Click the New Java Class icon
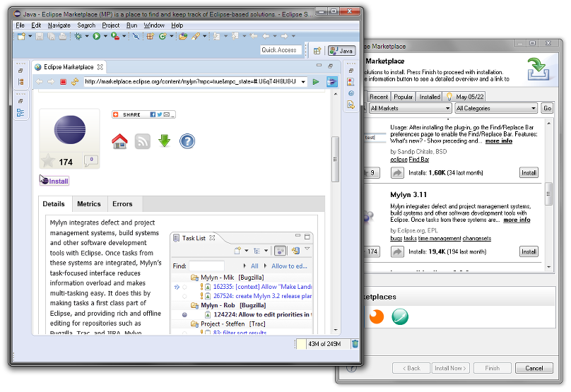Screen dimensions: 571x392 [x=163, y=36]
